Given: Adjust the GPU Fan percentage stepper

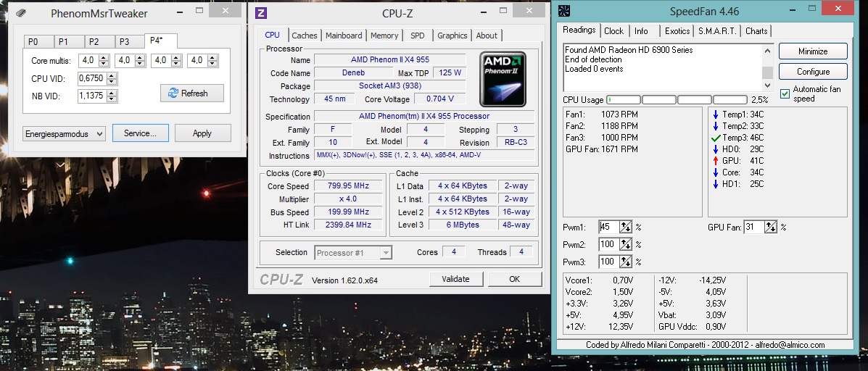Looking at the screenshot, I should tap(771, 228).
